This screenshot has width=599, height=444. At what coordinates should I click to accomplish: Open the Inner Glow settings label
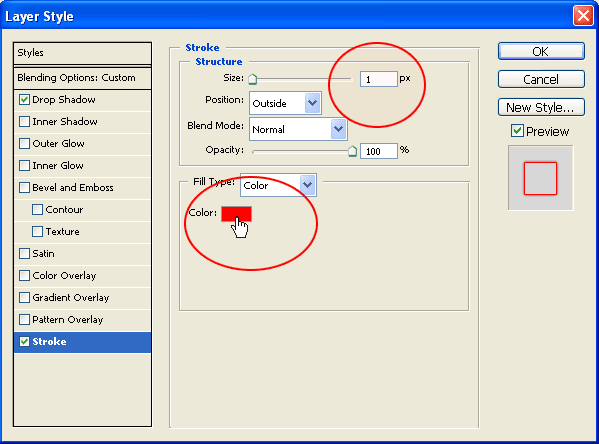(x=58, y=165)
